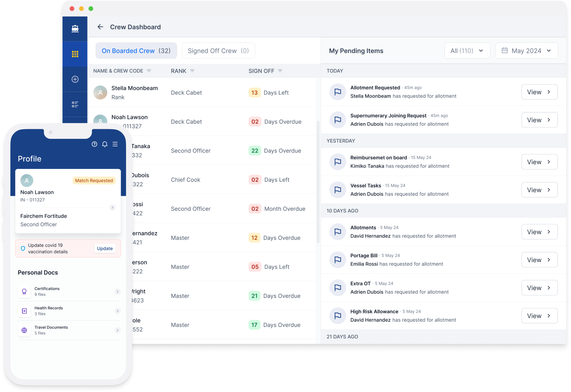Viewport: 571px width, 392px height.
Task: Expand the NAME & CREW CODE filter
Action: point(150,71)
